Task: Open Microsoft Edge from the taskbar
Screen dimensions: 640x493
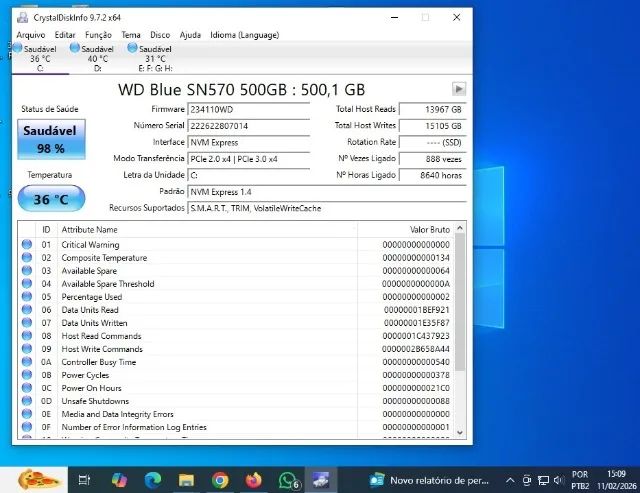Action: click(153, 480)
